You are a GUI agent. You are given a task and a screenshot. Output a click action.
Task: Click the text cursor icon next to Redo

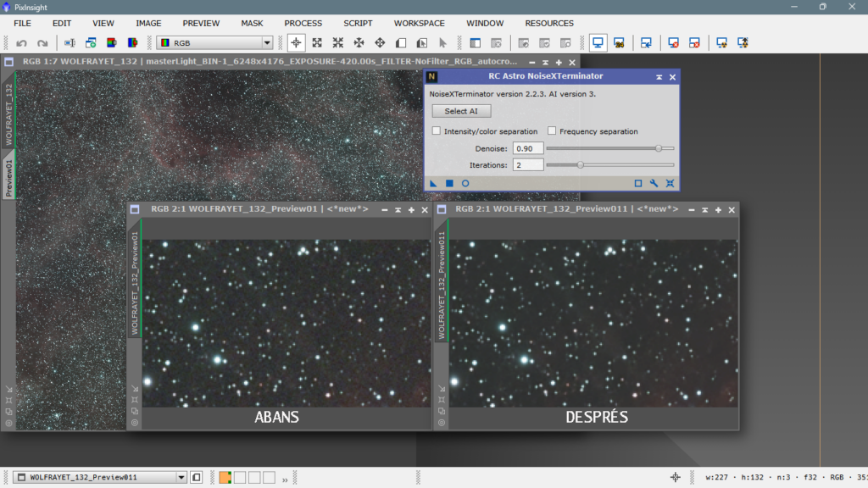click(x=70, y=42)
